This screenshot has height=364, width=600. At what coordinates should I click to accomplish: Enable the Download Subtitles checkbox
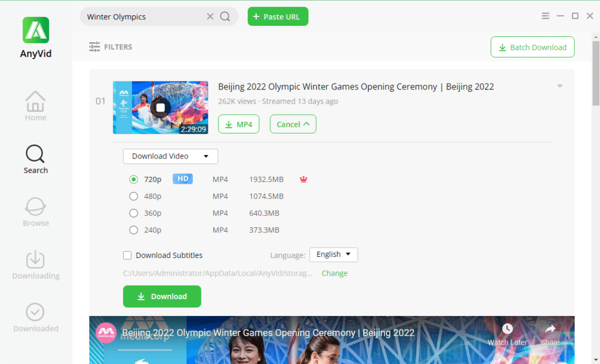pyautogui.click(x=127, y=255)
